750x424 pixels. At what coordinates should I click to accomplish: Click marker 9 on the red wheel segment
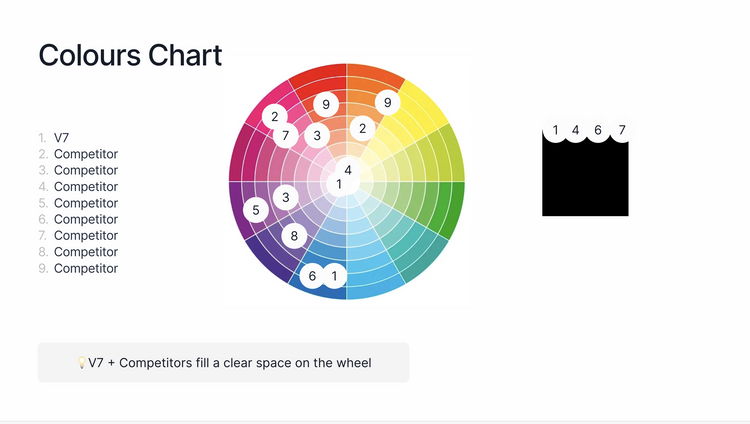(326, 104)
